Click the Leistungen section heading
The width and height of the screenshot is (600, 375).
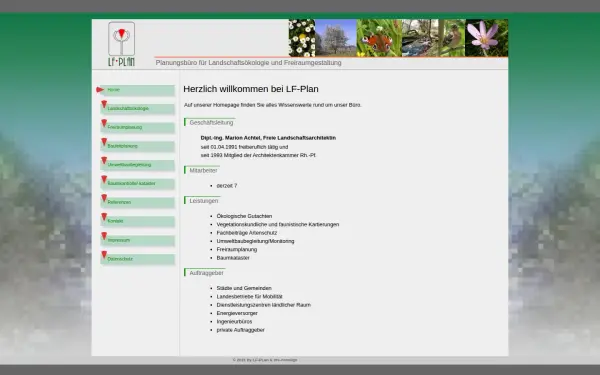pyautogui.click(x=204, y=201)
